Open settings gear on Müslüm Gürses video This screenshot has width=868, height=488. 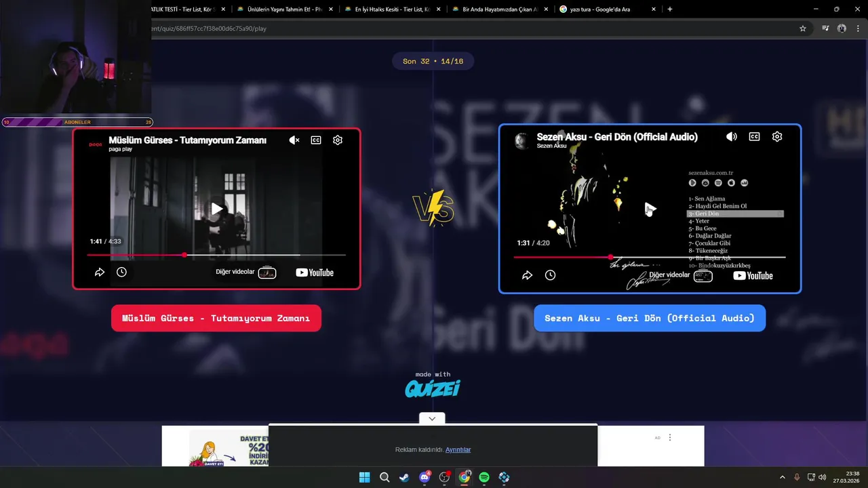[338, 140]
